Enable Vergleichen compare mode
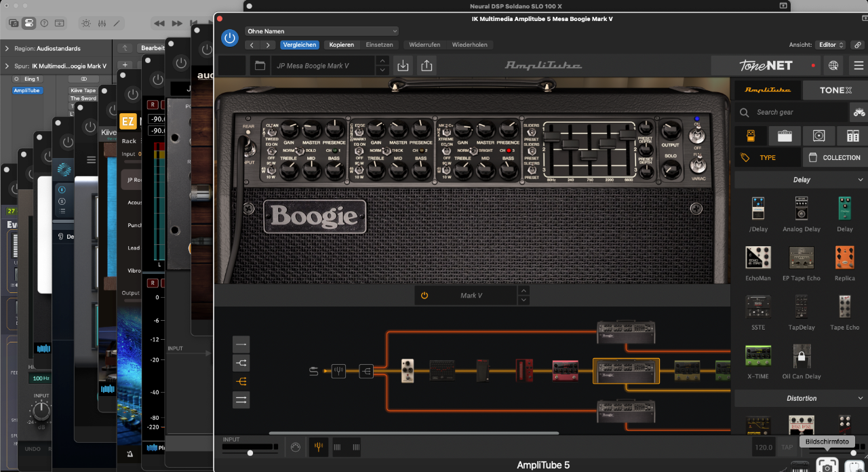Screen dimensions: 868x472 pos(299,45)
